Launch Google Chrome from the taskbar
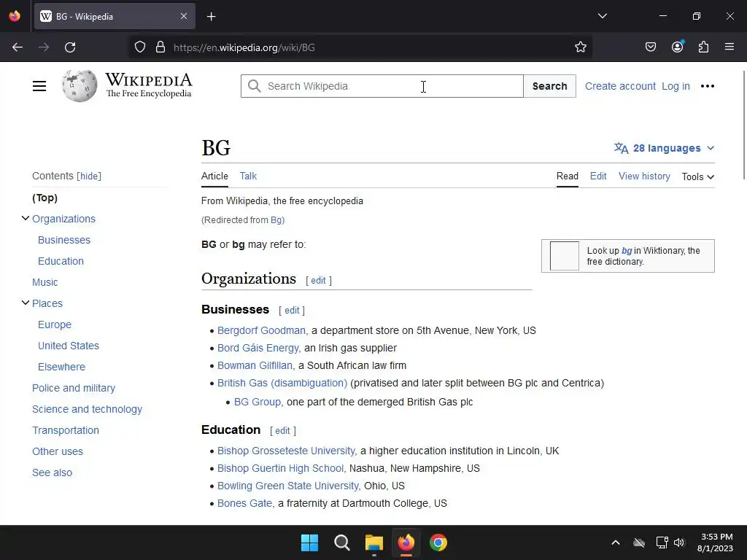The image size is (747, 560). click(438, 542)
